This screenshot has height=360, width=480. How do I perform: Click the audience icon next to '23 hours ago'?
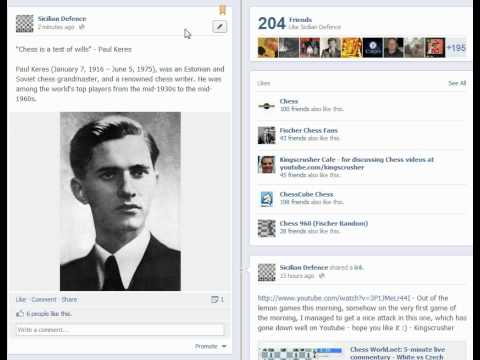pos(322,276)
